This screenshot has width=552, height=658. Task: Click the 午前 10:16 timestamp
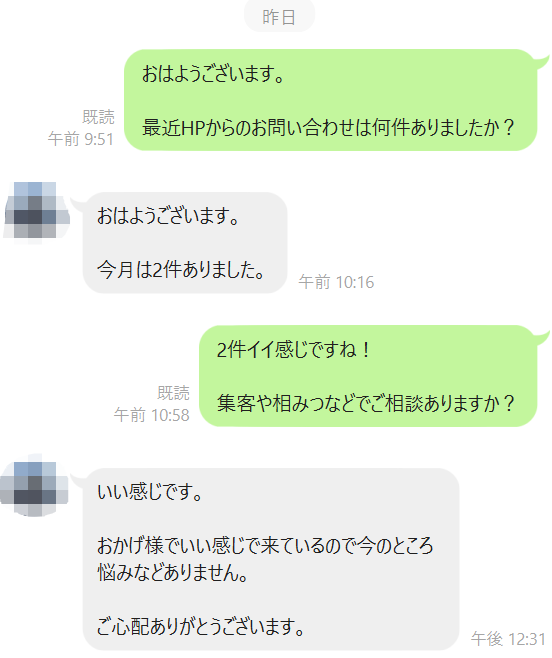pyautogui.click(x=336, y=282)
